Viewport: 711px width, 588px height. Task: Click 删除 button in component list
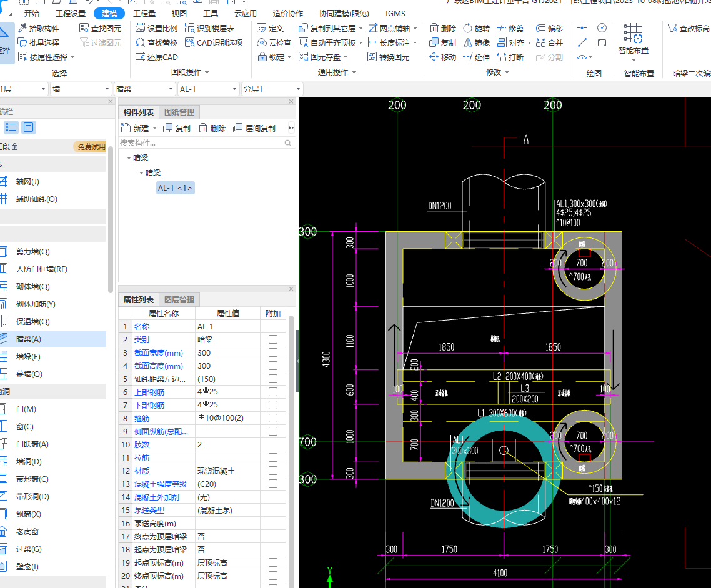[x=212, y=128]
